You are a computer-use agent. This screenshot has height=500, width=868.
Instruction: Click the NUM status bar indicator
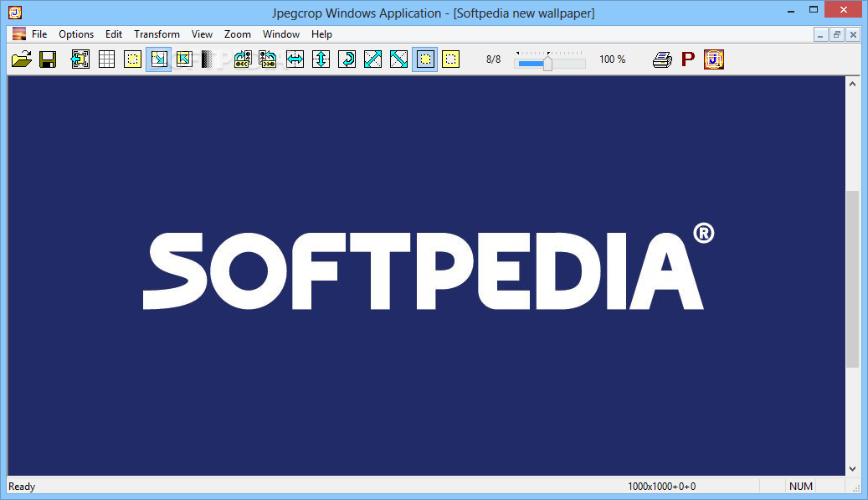pyautogui.click(x=801, y=486)
